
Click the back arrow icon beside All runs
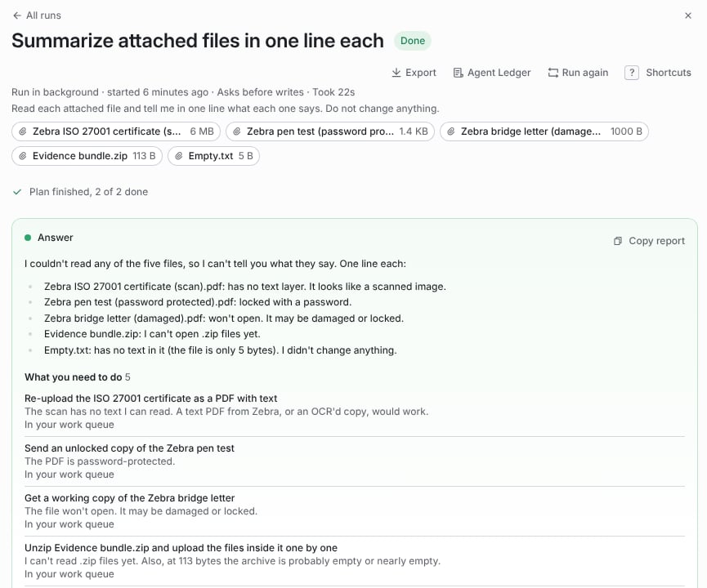pyautogui.click(x=17, y=16)
